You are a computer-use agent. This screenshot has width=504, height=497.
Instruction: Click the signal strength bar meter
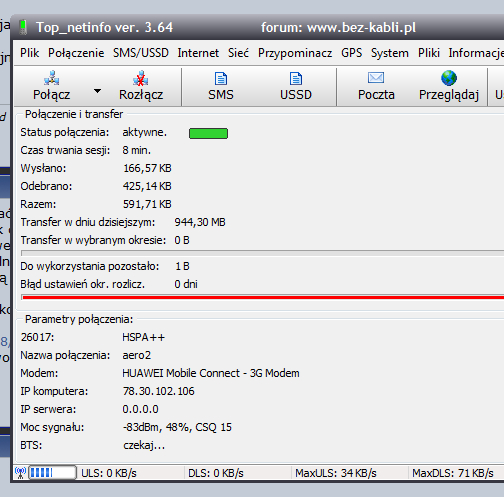(x=52, y=473)
